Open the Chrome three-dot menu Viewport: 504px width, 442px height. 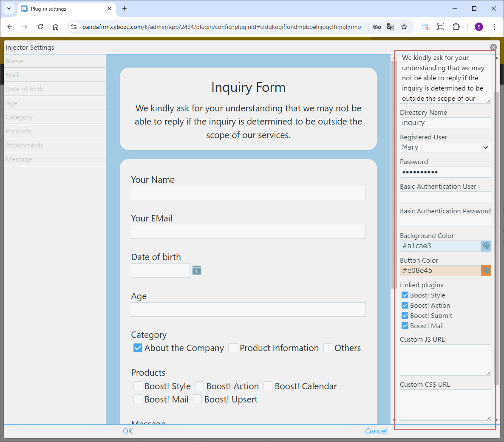point(494,27)
